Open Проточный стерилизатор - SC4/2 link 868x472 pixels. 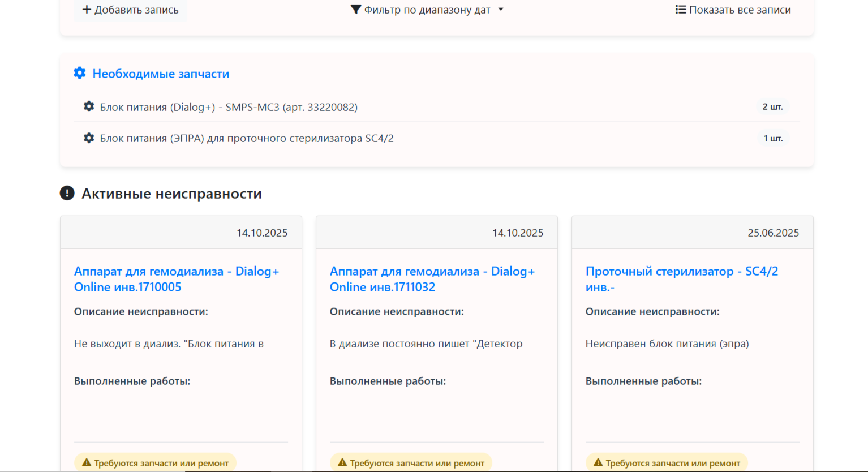click(682, 279)
